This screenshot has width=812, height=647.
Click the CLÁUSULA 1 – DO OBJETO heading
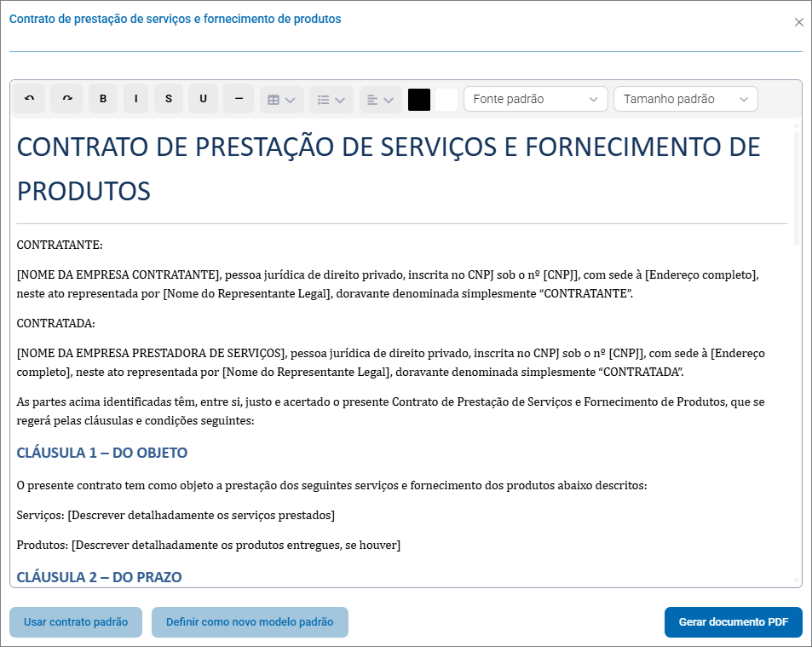102,453
